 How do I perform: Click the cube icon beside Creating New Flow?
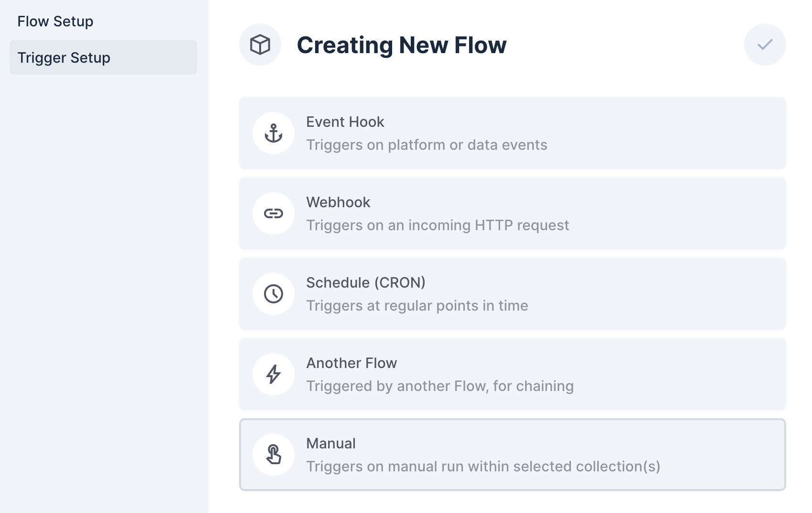pos(260,45)
